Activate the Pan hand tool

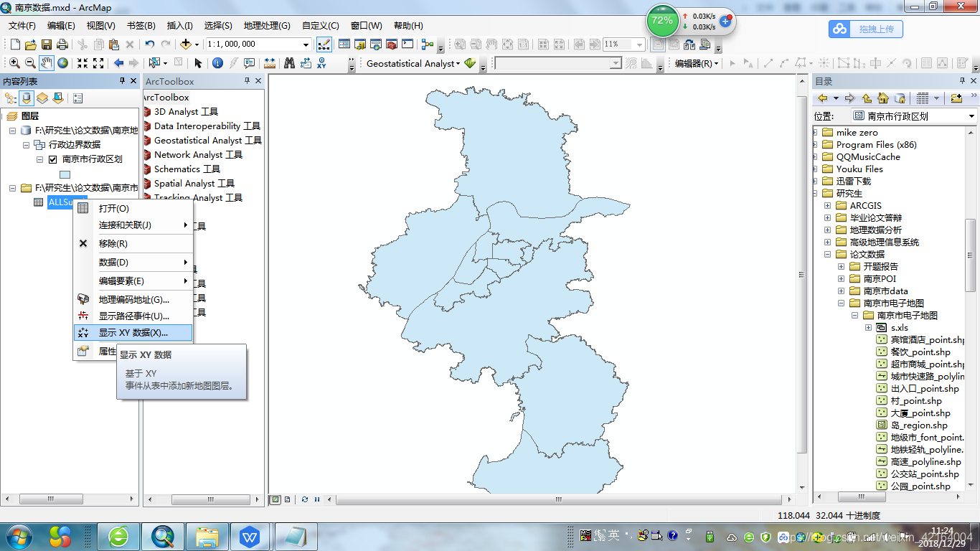click(47, 63)
